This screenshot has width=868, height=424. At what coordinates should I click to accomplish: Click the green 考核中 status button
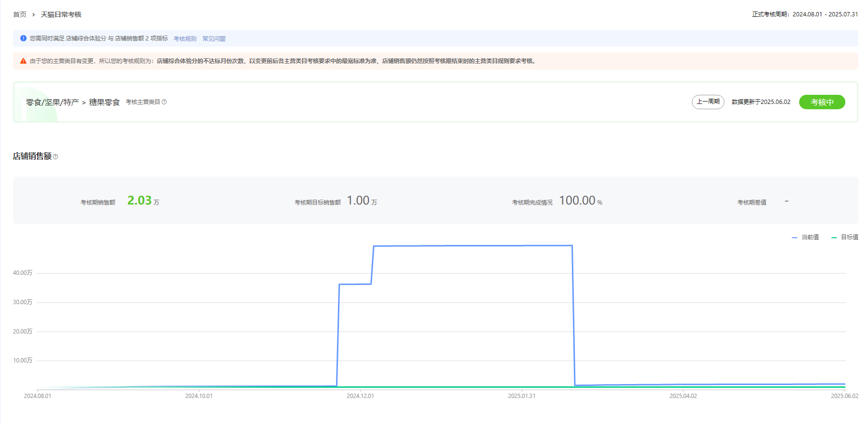822,102
